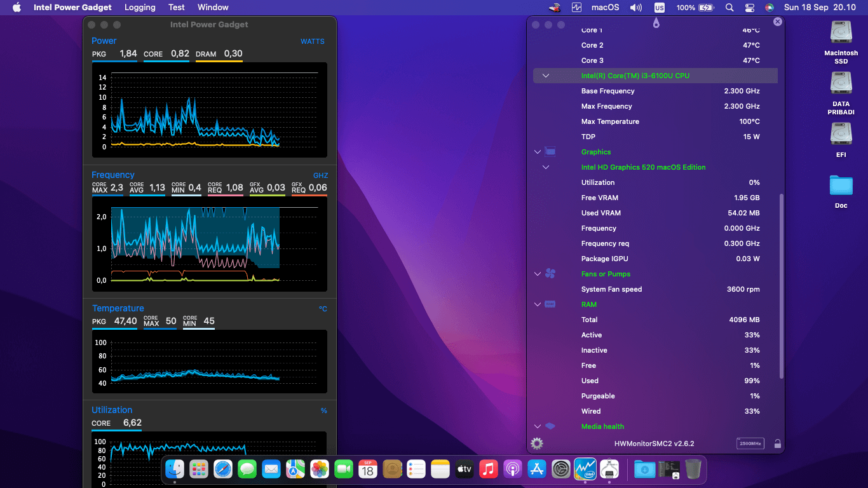This screenshot has width=868, height=488.
Task: Open Reminders from the Dock
Action: (x=416, y=470)
